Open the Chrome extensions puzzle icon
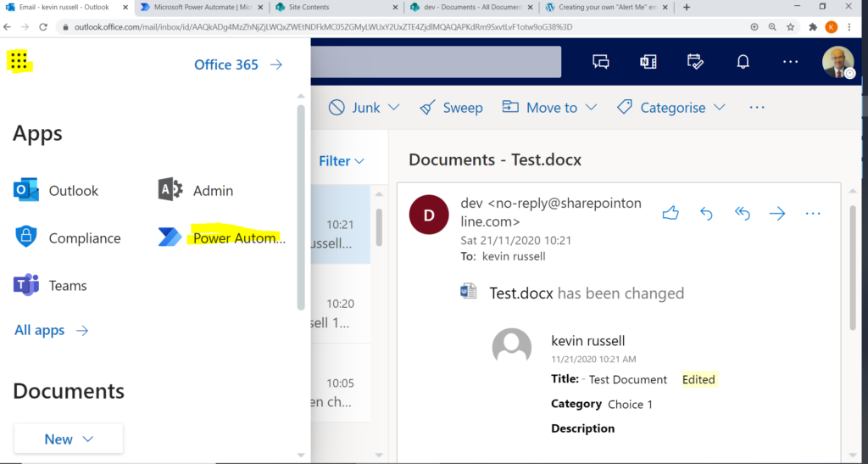The height and width of the screenshot is (464, 868). pyautogui.click(x=813, y=26)
